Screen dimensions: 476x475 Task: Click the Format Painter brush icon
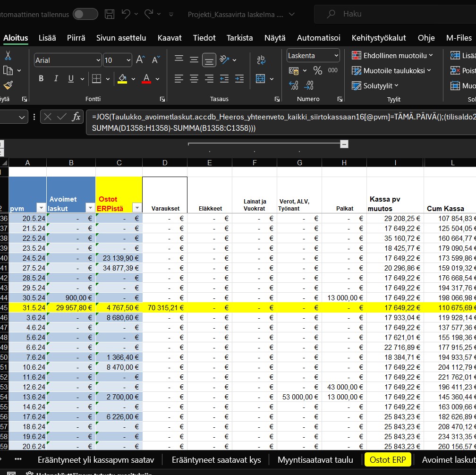coord(8,85)
